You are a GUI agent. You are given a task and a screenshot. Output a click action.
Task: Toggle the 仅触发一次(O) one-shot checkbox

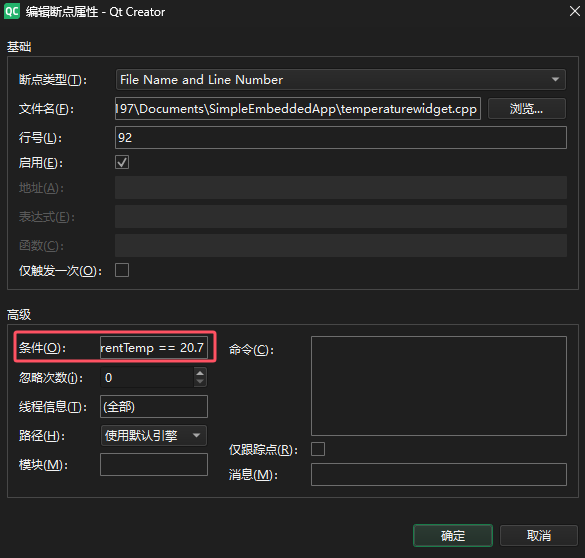(122, 270)
